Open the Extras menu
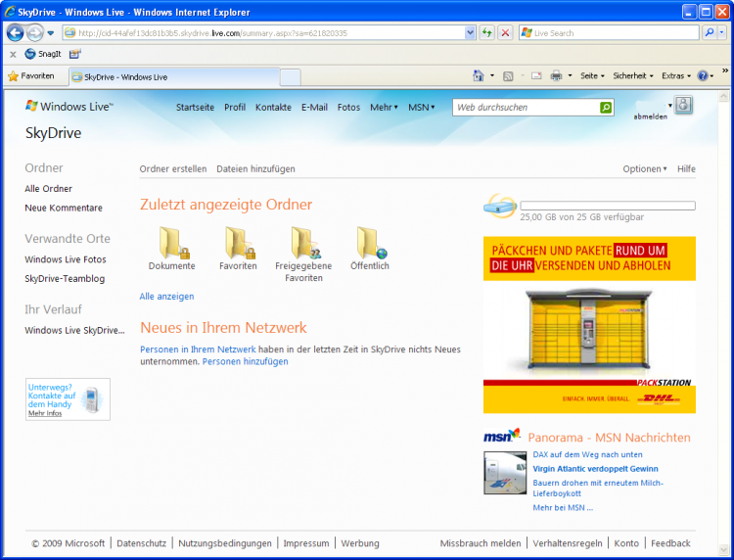Screen dimensions: 734x560 click(x=675, y=75)
